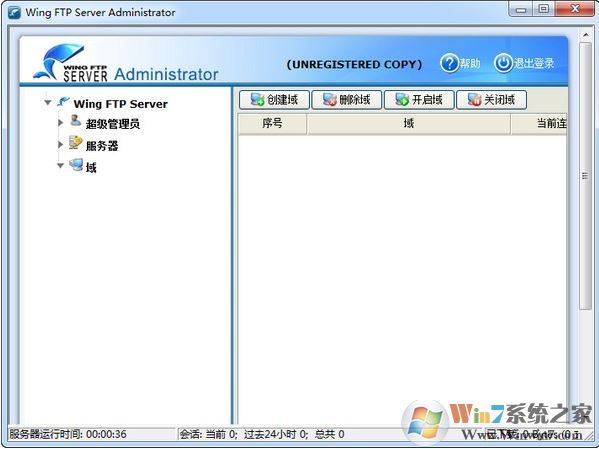599x449 pixels.
Task: Select Wing FTP Server in the tree
Action: tap(120, 104)
